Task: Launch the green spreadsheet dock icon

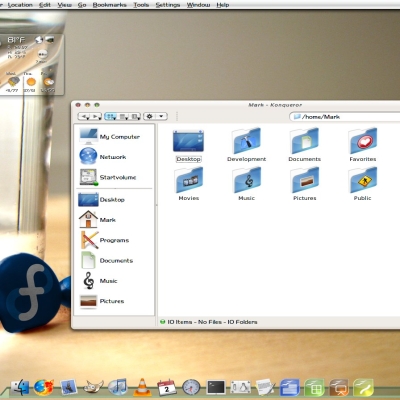Action: click(314, 387)
